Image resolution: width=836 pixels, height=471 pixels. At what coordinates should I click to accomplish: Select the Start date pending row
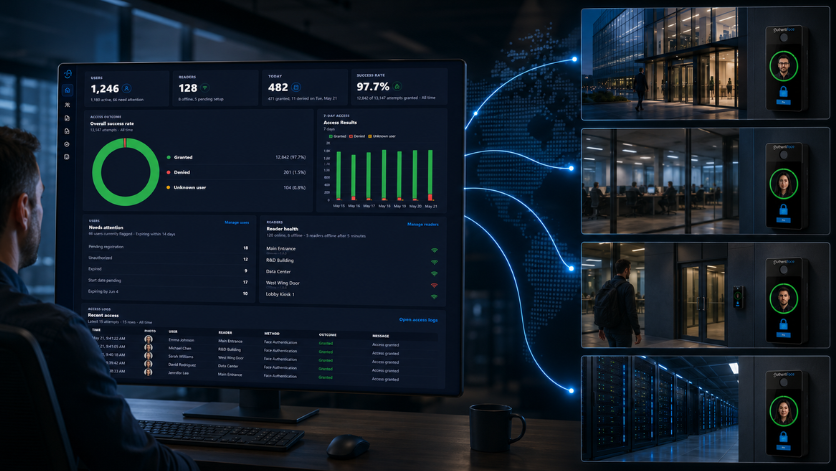[168, 281]
